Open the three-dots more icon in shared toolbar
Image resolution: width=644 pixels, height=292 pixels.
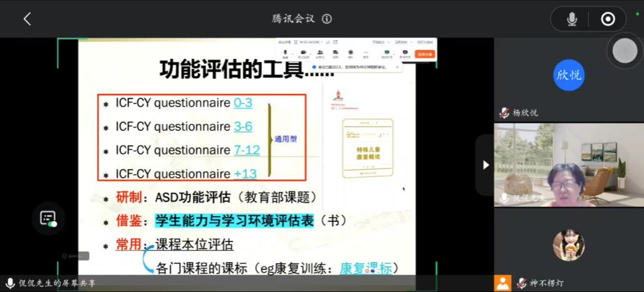365,53
